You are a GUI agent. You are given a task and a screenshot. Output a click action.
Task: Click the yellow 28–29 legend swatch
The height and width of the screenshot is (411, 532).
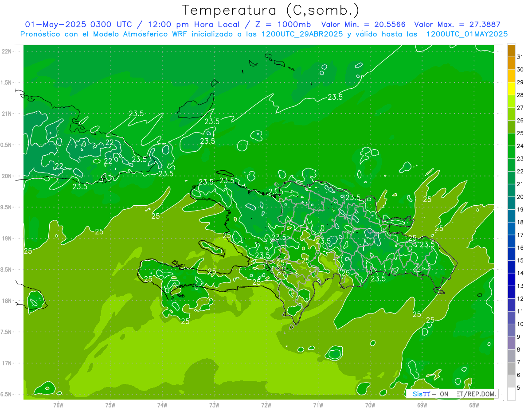click(511, 89)
